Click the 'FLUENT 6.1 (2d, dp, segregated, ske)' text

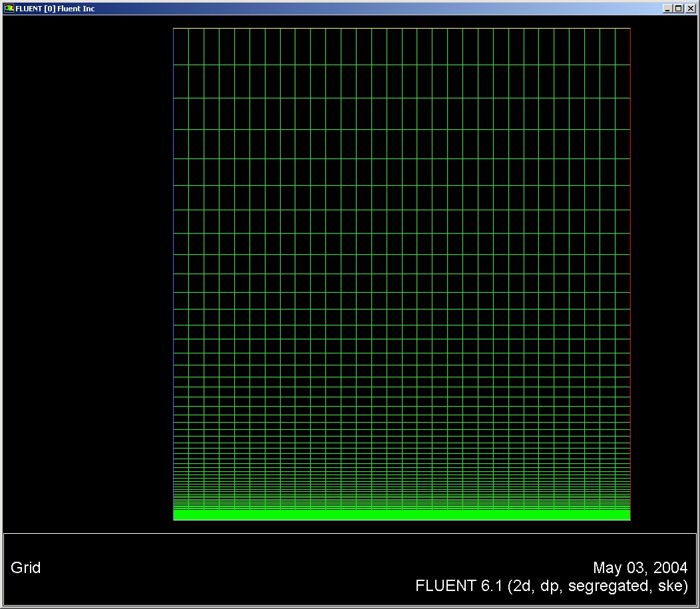(x=552, y=585)
